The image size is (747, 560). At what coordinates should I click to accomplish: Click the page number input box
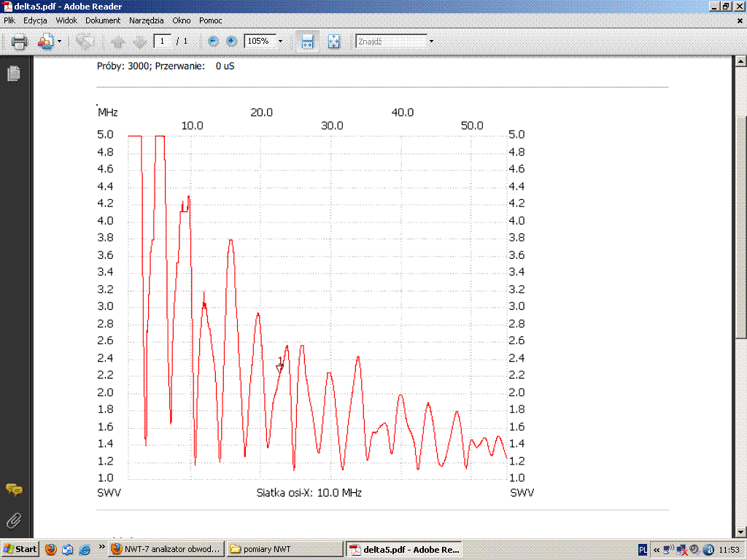[162, 42]
